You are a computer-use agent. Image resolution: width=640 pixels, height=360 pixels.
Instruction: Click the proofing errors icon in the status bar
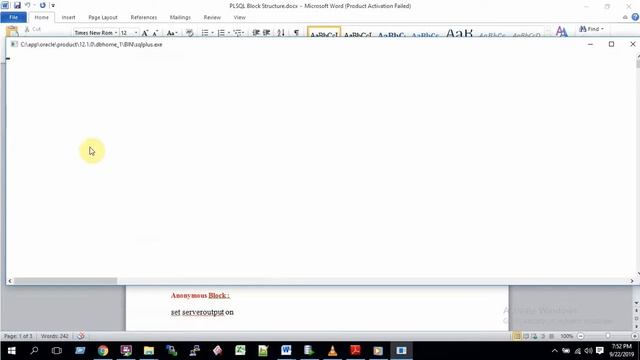81,336
